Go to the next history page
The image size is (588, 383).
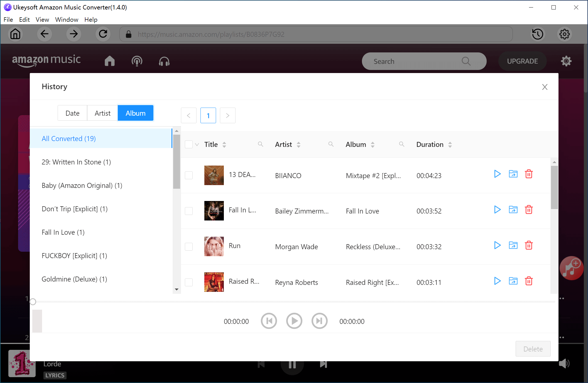(227, 115)
